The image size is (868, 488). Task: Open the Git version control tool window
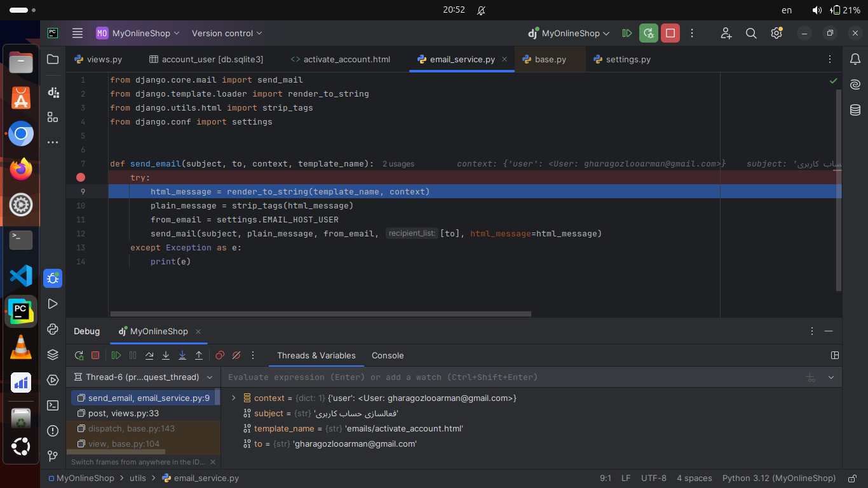coord(53,456)
